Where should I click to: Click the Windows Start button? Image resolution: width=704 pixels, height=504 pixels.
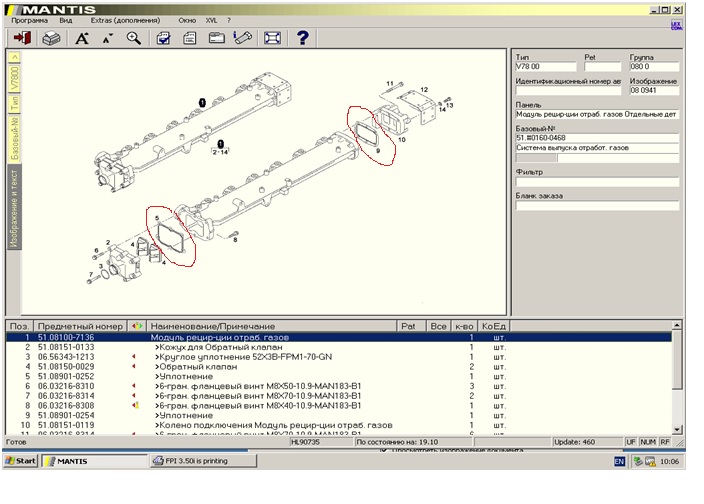click(21, 461)
